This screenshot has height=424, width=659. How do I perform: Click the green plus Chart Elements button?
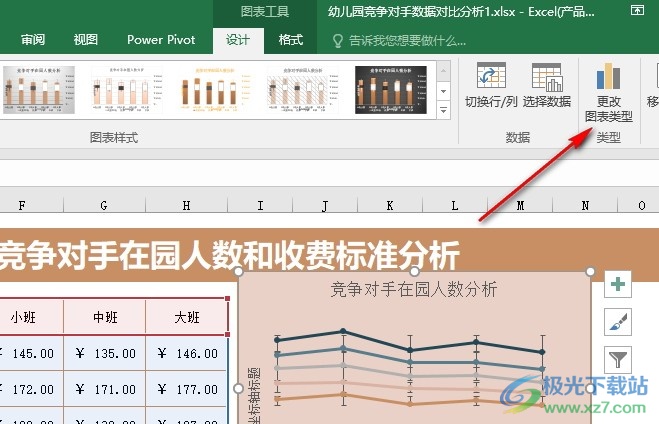coord(618,284)
